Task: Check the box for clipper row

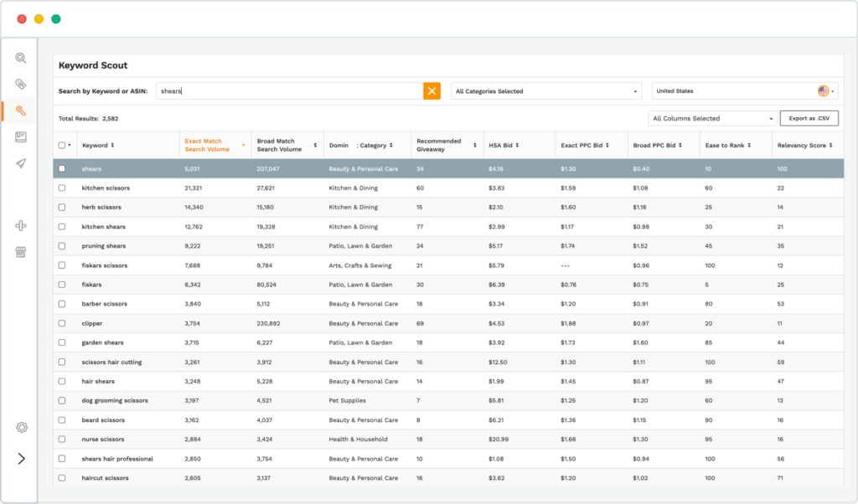Action: pyautogui.click(x=62, y=324)
